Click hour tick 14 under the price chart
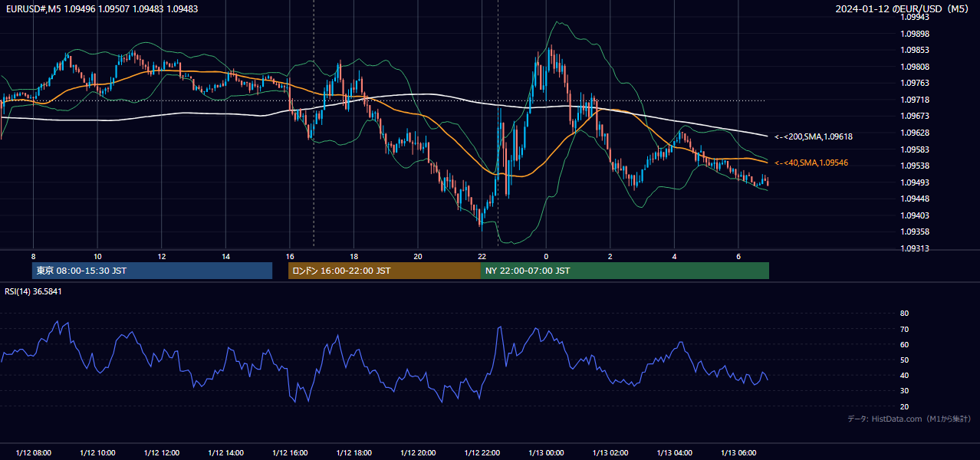Viewport: 980px width, 460px height. [225, 256]
